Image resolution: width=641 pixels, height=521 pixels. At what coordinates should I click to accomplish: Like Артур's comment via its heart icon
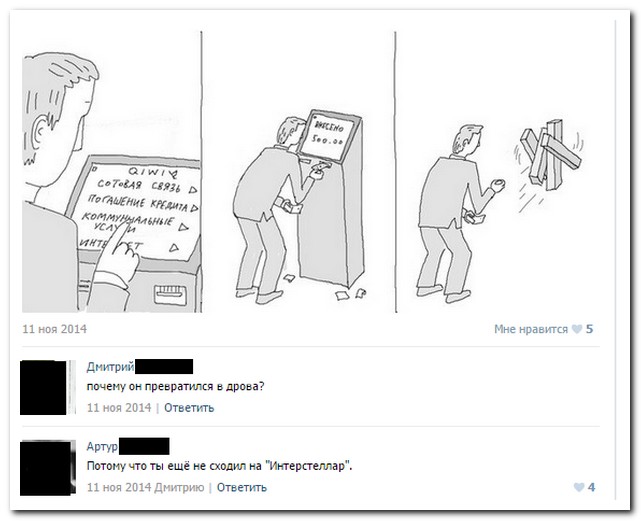579,487
